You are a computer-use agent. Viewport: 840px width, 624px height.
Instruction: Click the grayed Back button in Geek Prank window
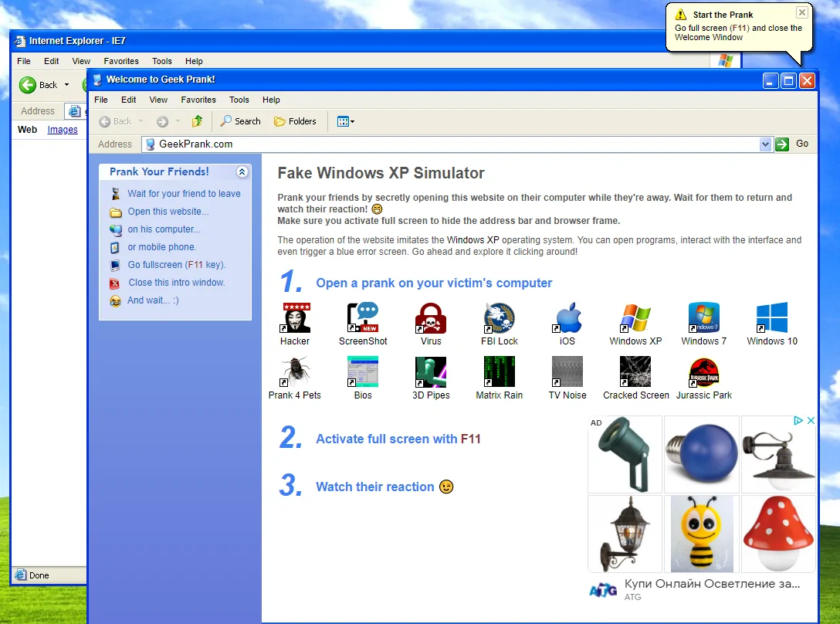tap(115, 121)
